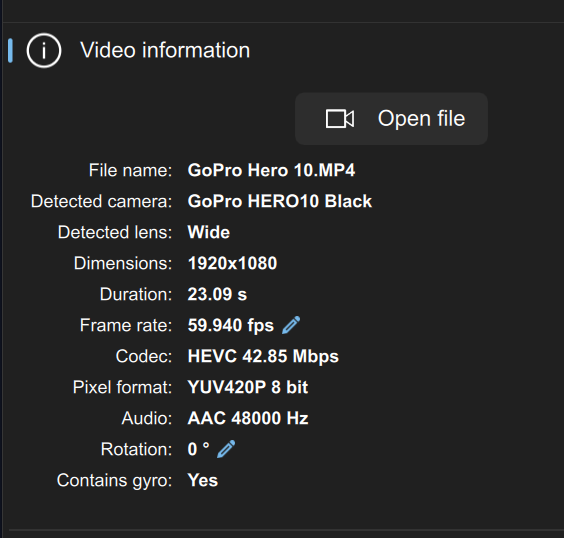Click the Codec: label
This screenshot has height=538, width=564.
144,356
